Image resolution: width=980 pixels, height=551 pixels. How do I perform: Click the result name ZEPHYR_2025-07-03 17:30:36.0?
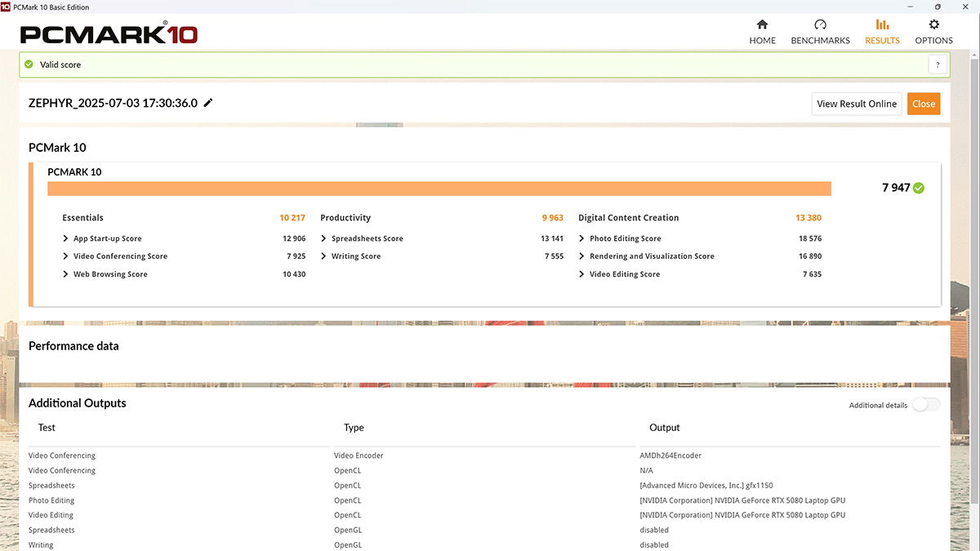click(x=113, y=103)
